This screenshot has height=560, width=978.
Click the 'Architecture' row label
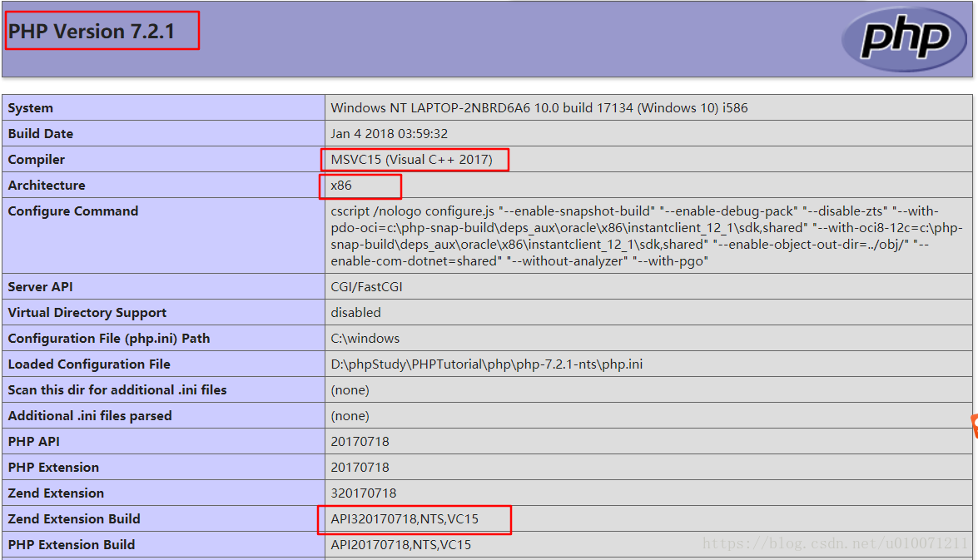point(47,186)
